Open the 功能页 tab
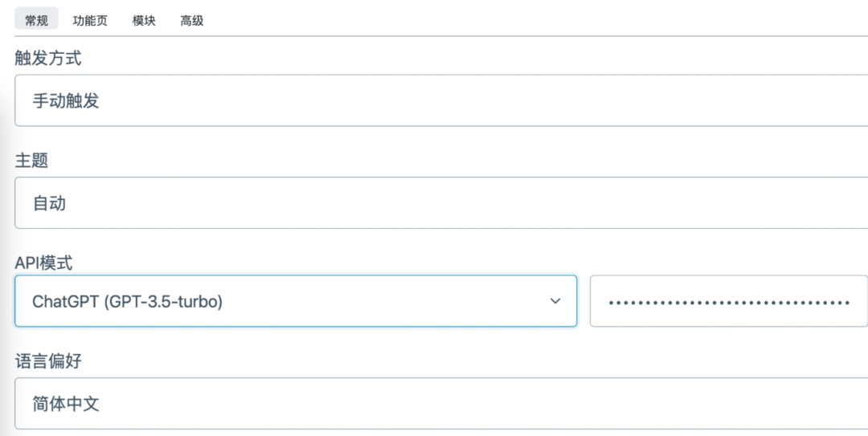 (90, 21)
